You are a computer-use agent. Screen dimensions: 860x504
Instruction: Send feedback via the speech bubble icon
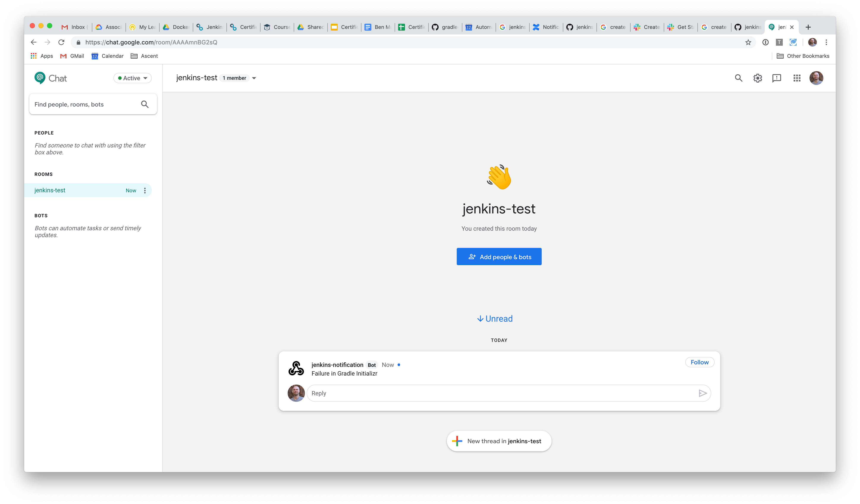[777, 78]
